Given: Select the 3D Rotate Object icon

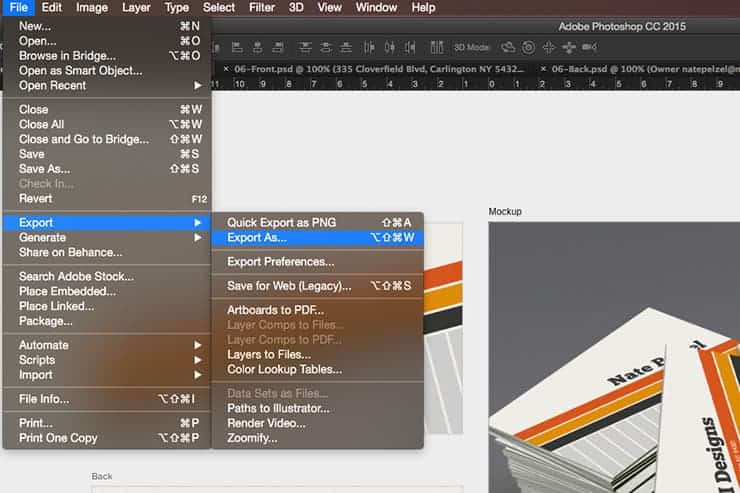Looking at the screenshot, I should pos(508,47).
